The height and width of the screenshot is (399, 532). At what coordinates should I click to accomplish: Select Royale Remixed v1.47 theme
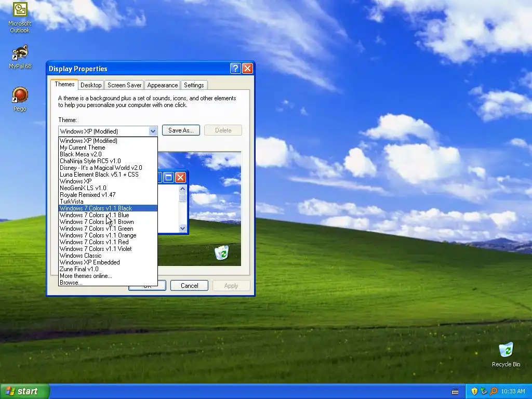click(x=108, y=195)
